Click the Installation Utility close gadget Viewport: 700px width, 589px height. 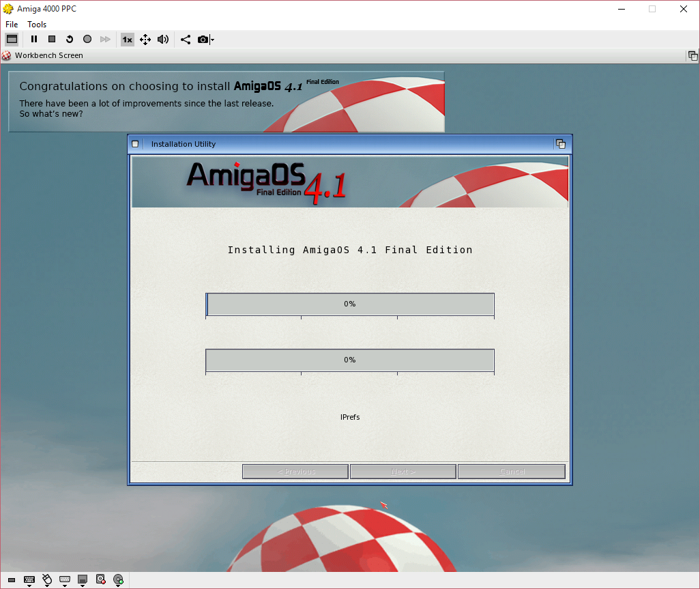135,144
